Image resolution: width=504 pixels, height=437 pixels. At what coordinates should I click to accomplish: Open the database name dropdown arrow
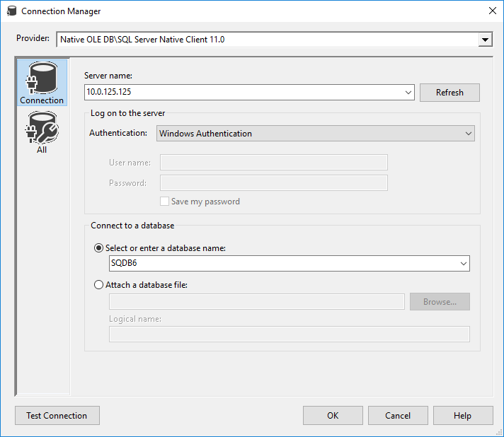point(463,264)
